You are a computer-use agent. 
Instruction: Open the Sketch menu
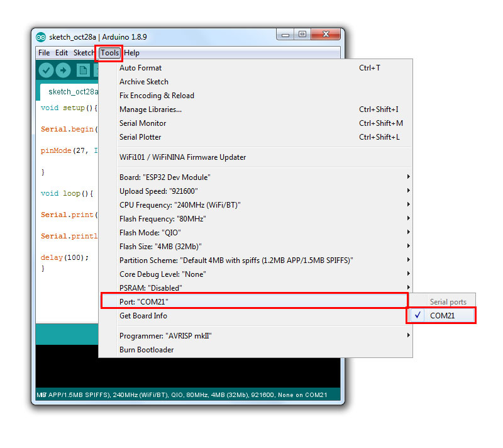pyautogui.click(x=84, y=53)
